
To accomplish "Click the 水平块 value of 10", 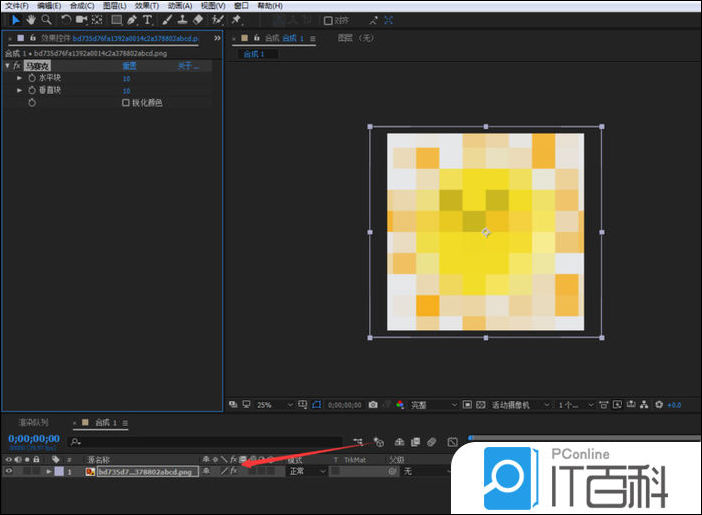I will tap(127, 78).
